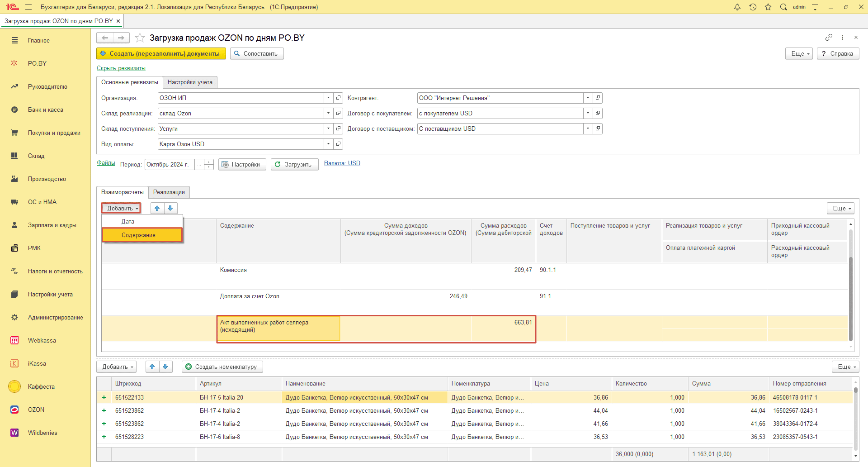Screen dimensions: 868x467
Task: Open the Справка help button
Action: click(x=838, y=53)
